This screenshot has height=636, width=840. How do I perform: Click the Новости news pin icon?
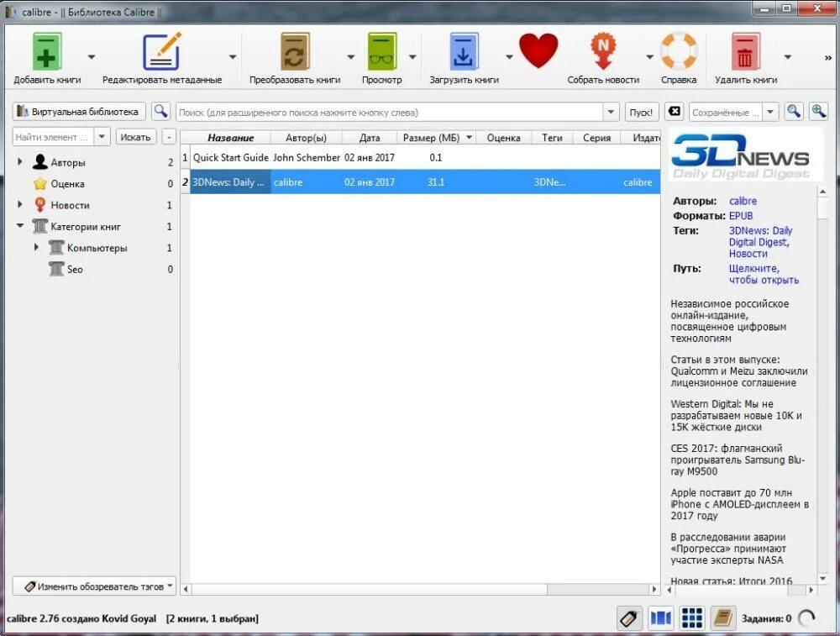coord(39,205)
